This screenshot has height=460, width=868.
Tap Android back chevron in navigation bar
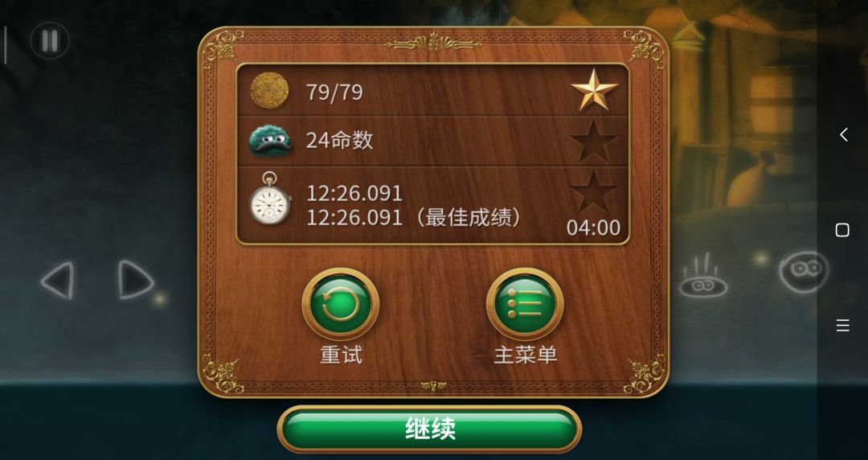843,134
